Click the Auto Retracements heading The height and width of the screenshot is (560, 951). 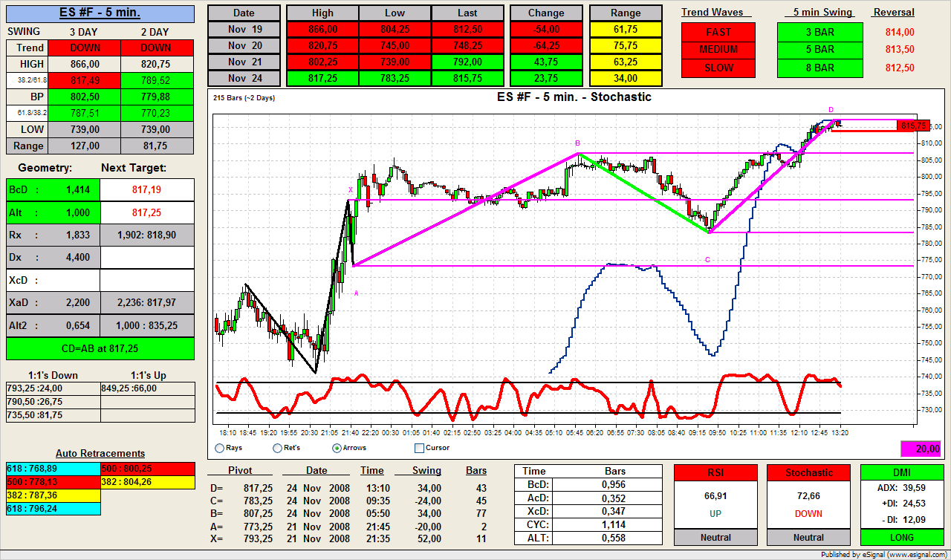pos(100,453)
